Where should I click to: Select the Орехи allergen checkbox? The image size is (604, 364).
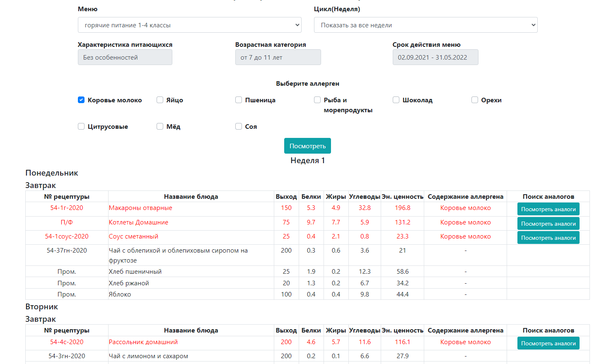click(x=474, y=100)
